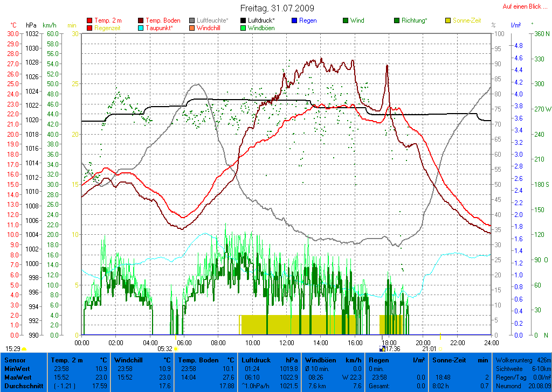Viewport: 552px width, 392px height.
Task: Click the cyan Taupunkt legend square
Action: (x=141, y=28)
